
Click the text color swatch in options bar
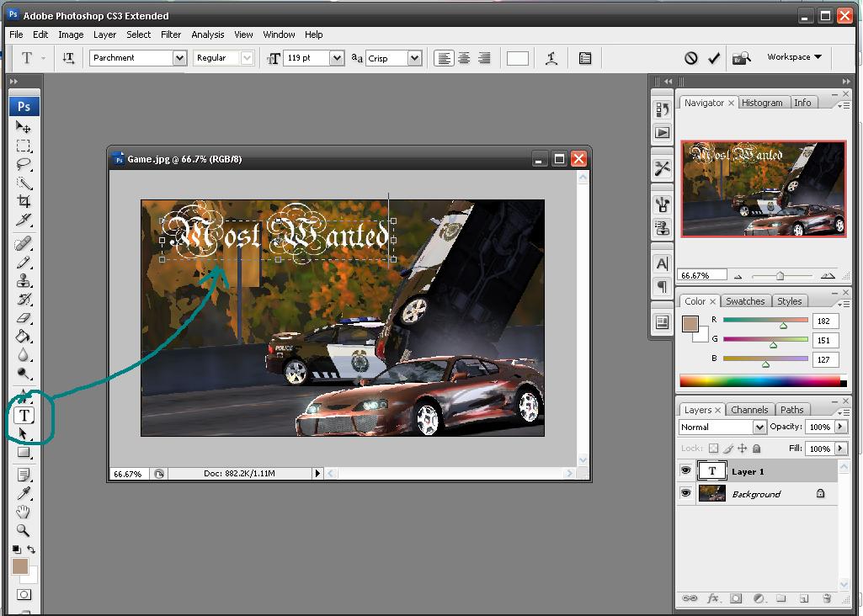click(x=518, y=58)
